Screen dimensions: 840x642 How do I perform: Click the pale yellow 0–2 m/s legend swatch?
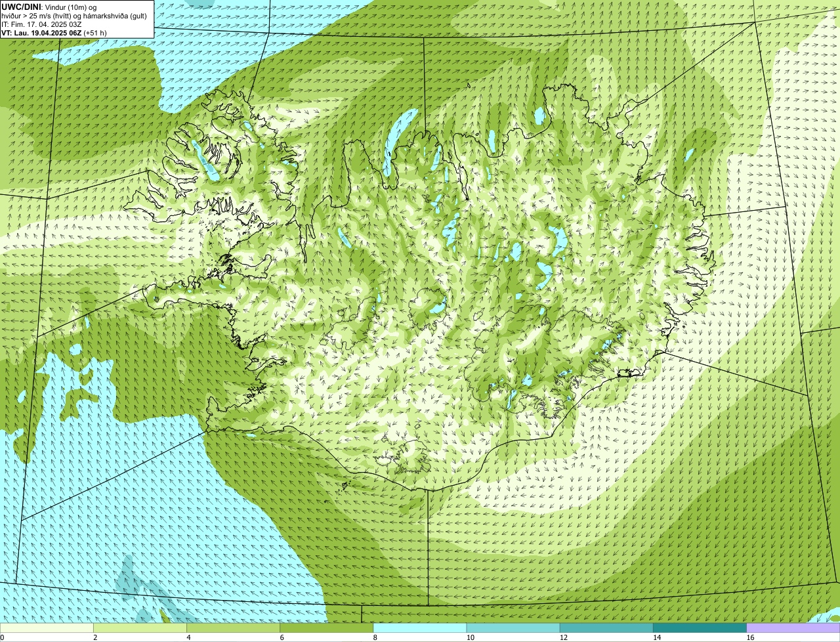pyautogui.click(x=47, y=628)
